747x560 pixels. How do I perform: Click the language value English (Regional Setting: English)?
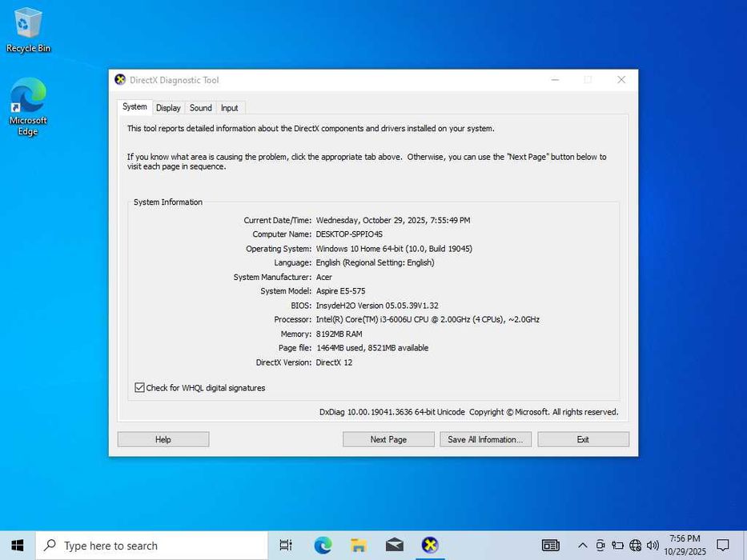point(375,263)
